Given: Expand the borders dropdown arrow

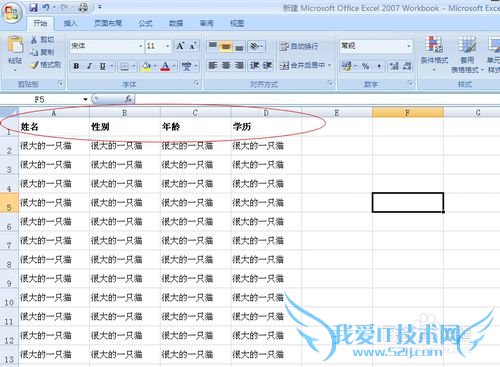Looking at the screenshot, I should [134, 66].
